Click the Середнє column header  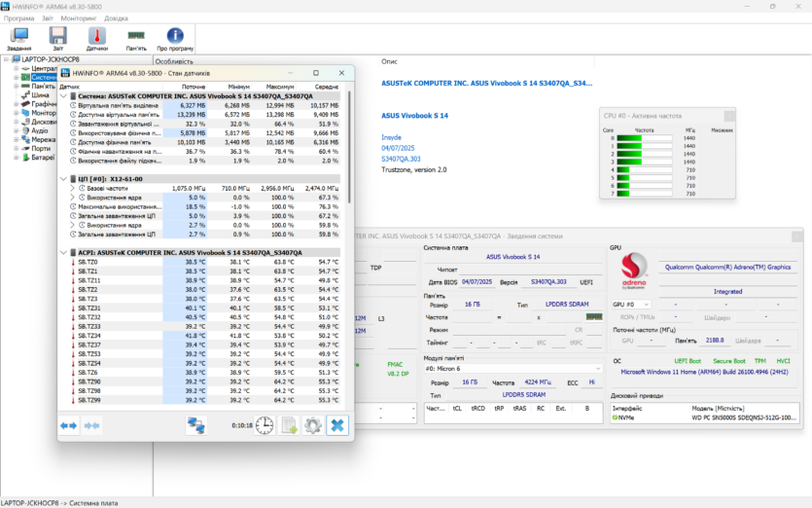click(327, 87)
